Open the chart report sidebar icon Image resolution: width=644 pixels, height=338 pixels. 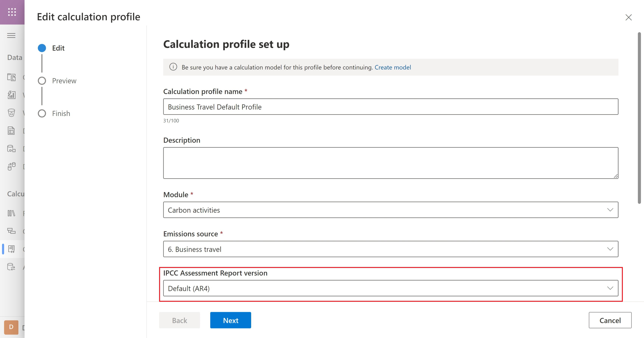[x=11, y=95]
